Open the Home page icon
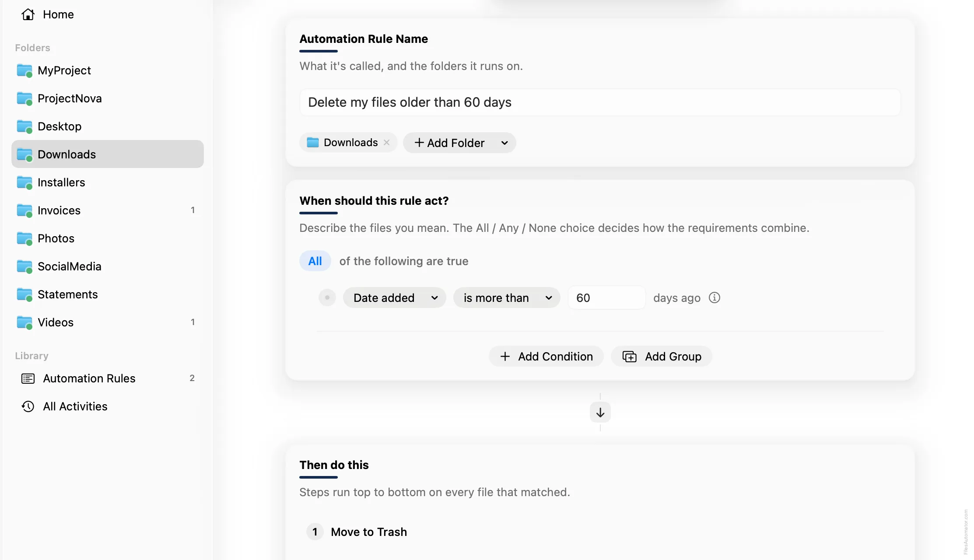974x560 pixels. [x=28, y=14]
